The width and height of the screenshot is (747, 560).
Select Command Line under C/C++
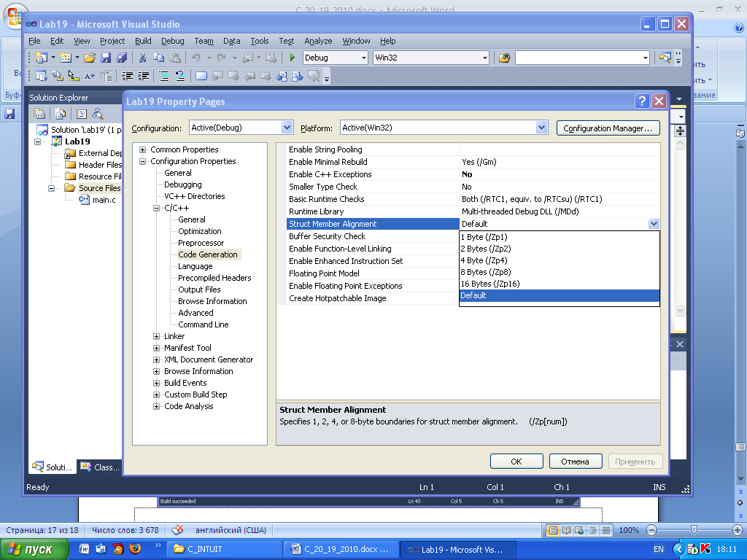(204, 324)
